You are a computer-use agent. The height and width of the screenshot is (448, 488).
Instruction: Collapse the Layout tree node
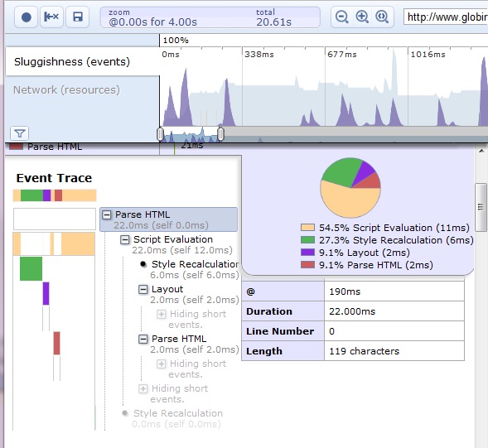coord(143,290)
